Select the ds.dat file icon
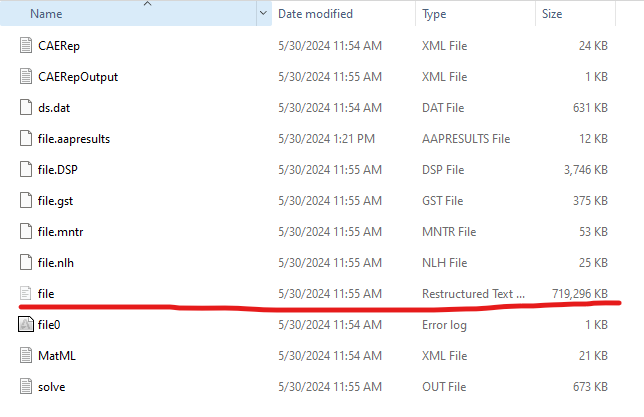 pyautogui.click(x=27, y=107)
